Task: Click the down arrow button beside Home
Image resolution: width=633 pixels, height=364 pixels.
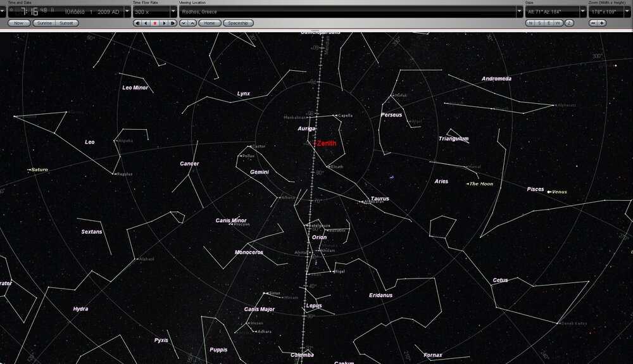Action: (184, 23)
